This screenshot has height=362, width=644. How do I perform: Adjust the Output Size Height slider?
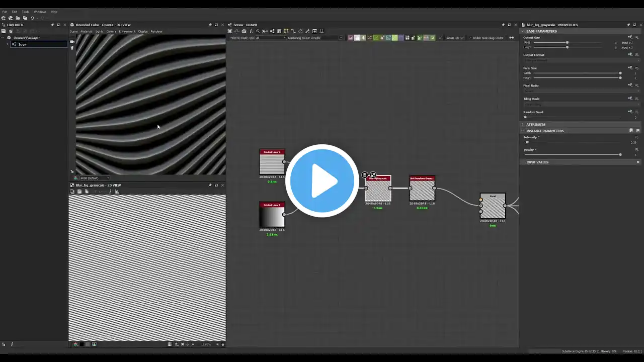click(567, 47)
